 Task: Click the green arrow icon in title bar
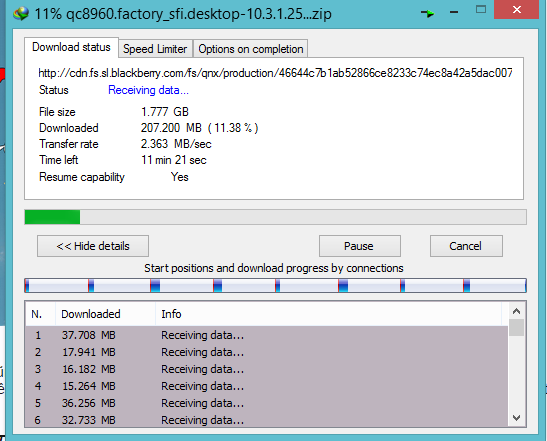(427, 14)
